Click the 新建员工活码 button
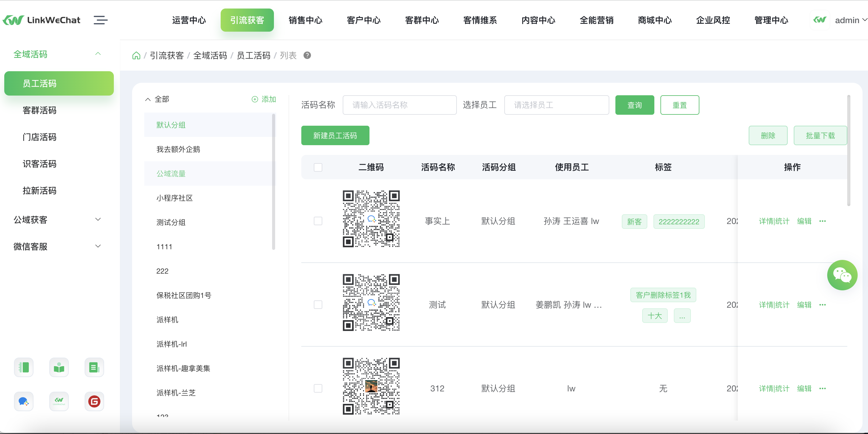The height and width of the screenshot is (434, 868). [x=335, y=135]
